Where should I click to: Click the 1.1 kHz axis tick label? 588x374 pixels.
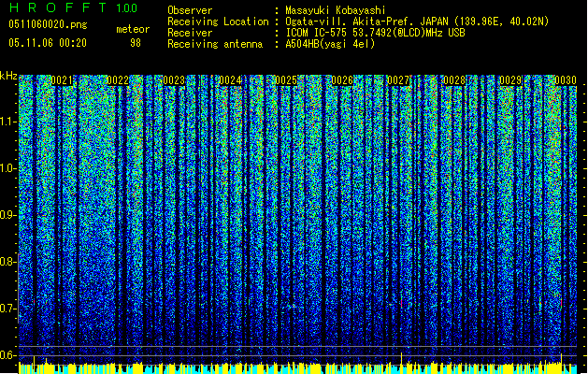tap(7, 122)
